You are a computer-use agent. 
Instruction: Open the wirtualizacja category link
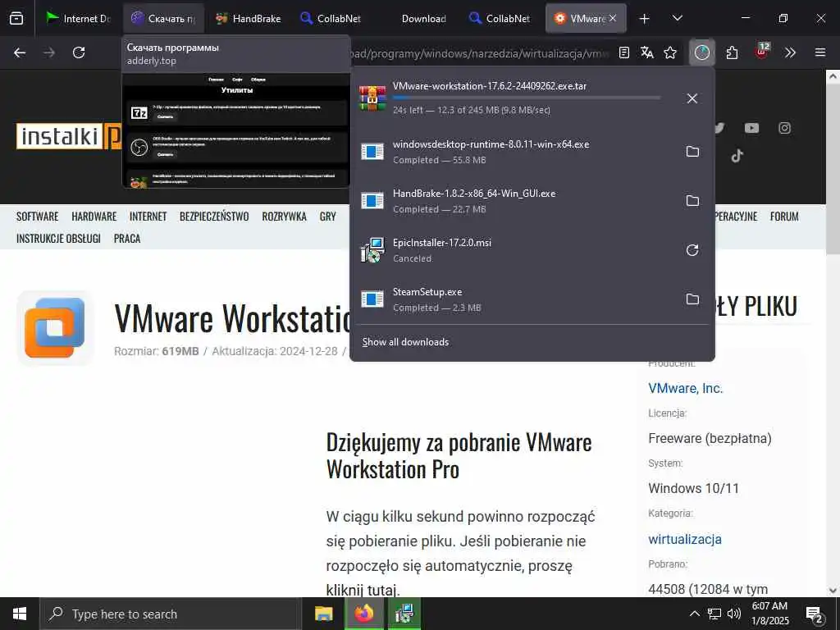pyautogui.click(x=685, y=540)
